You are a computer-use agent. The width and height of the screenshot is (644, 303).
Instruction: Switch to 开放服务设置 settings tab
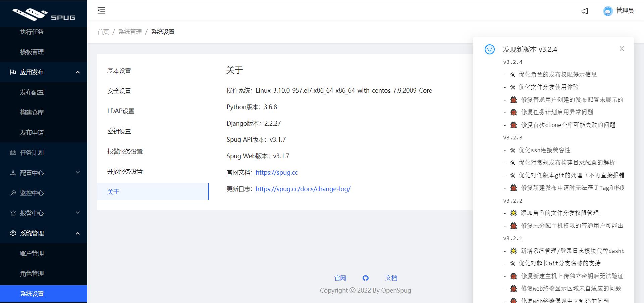click(153, 172)
